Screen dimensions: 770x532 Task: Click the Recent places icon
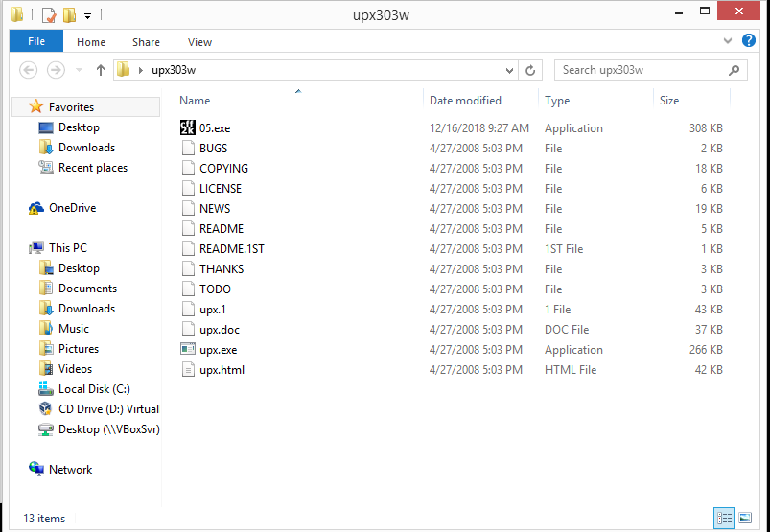click(46, 168)
